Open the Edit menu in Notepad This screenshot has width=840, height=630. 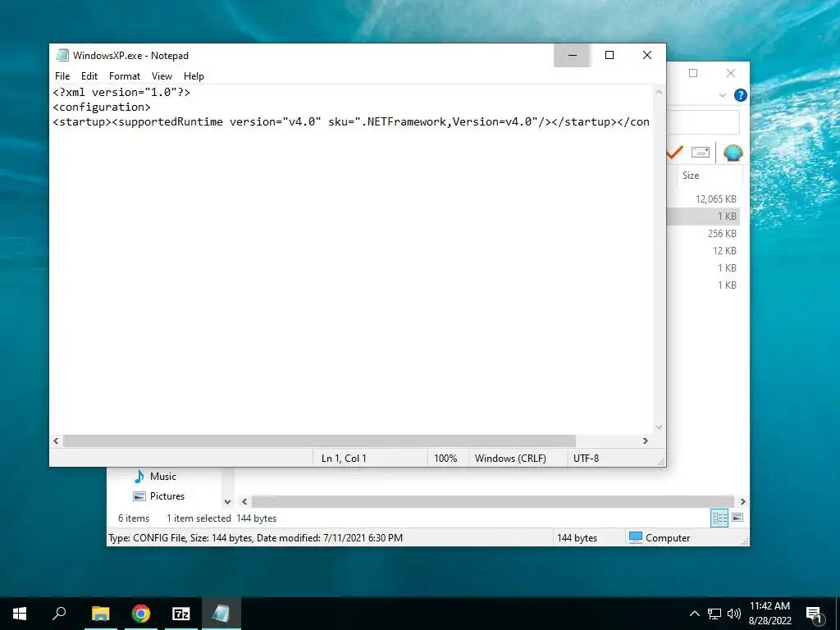(x=89, y=76)
